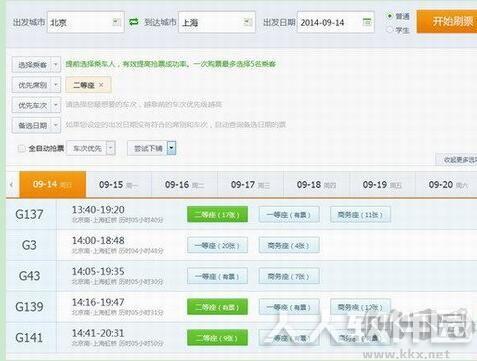
Task: Go to previous dates with left arrow
Action: (x=12, y=184)
